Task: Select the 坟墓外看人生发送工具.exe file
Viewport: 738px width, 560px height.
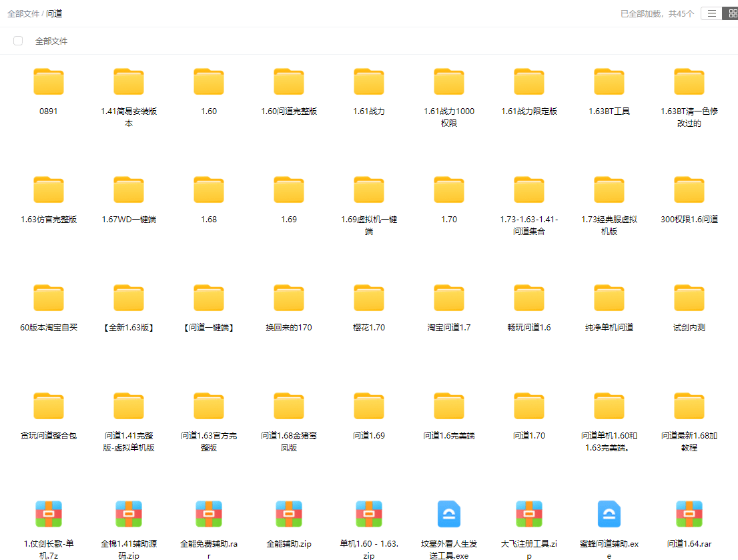Action: (449, 514)
